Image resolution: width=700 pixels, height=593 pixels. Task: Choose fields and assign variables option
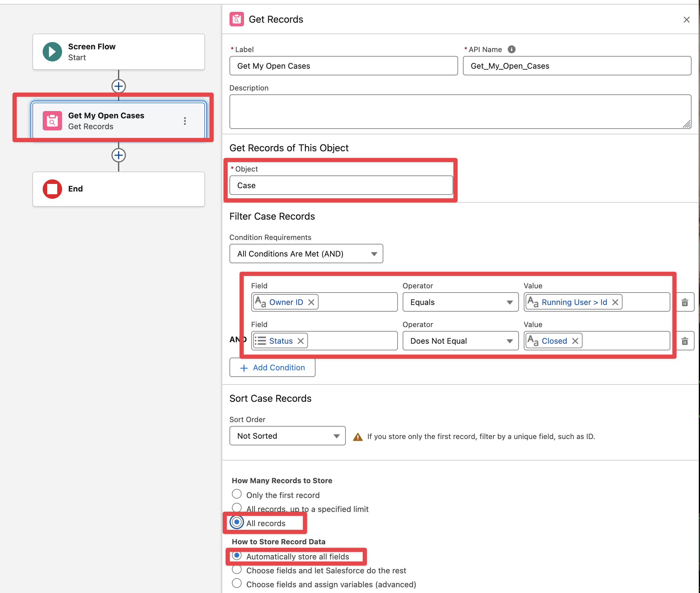click(x=237, y=583)
